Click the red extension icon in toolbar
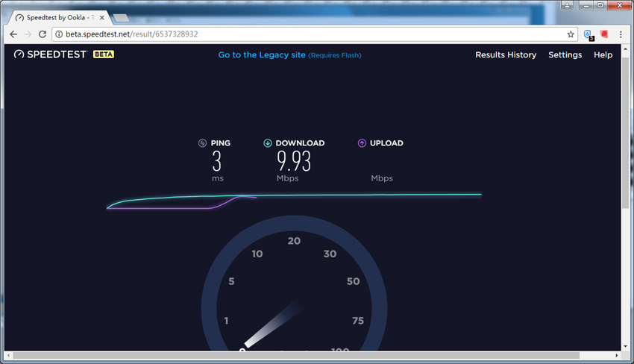This screenshot has width=634, height=364. coord(605,34)
